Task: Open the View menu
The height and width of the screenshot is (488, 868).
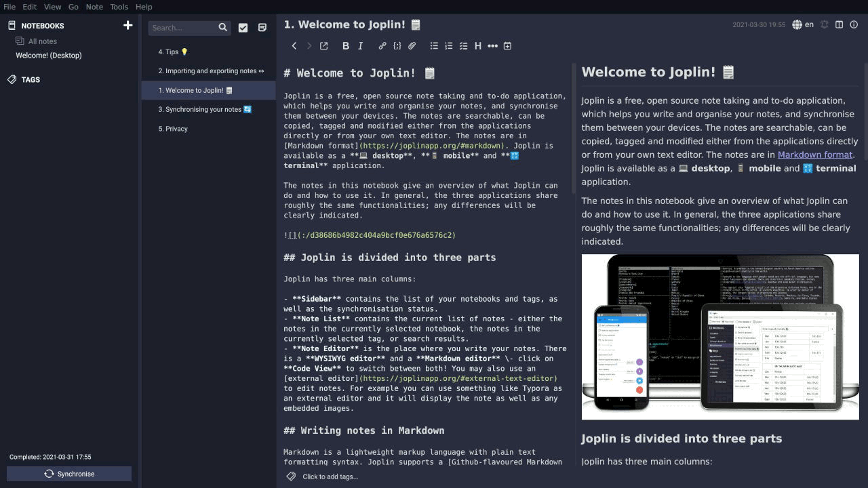Action: pos(52,7)
